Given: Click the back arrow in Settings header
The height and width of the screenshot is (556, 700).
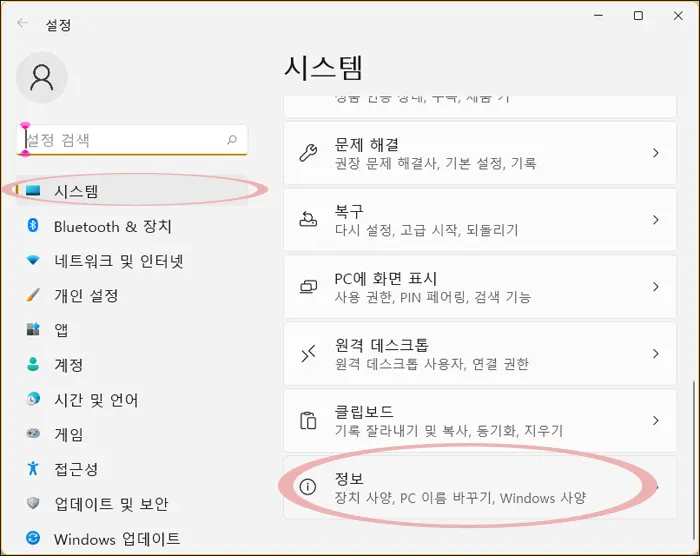Looking at the screenshot, I should click(x=22, y=23).
